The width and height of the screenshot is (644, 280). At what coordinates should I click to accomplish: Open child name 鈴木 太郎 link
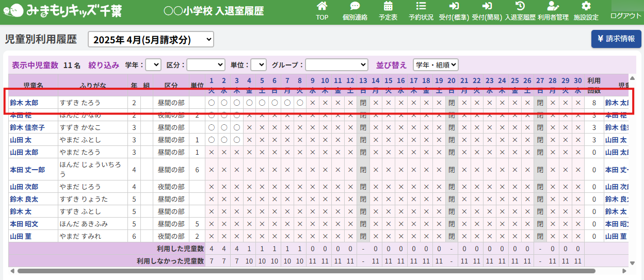24,103
